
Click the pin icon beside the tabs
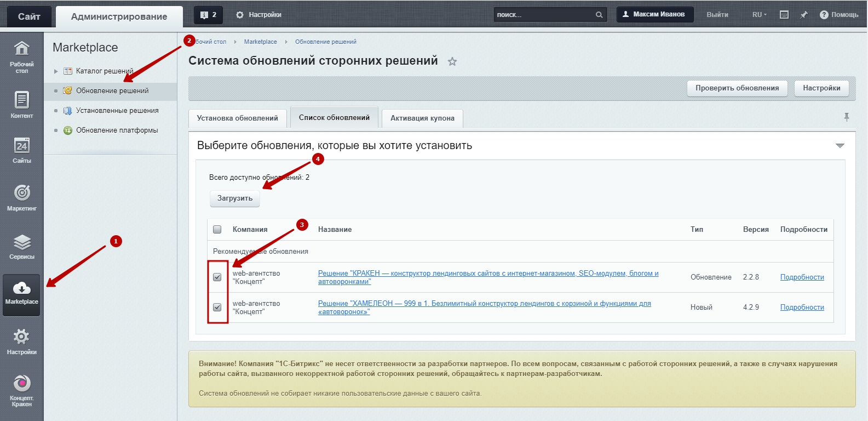847,117
